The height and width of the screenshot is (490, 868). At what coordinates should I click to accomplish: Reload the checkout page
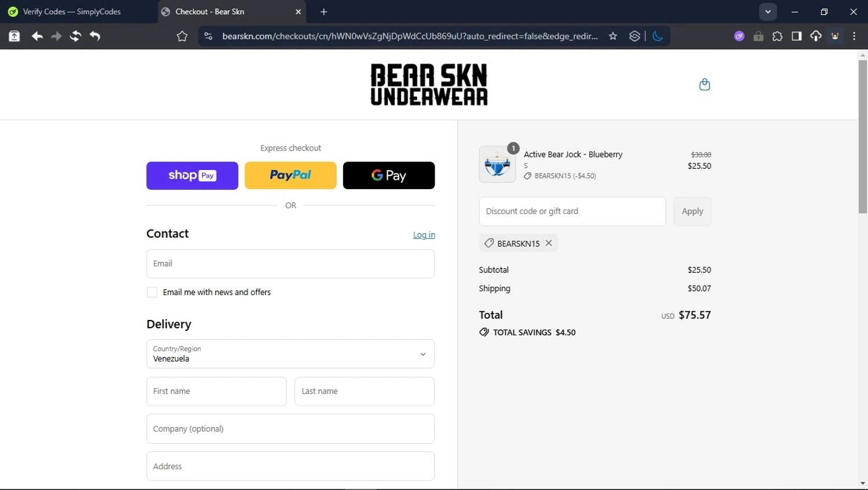coord(75,36)
